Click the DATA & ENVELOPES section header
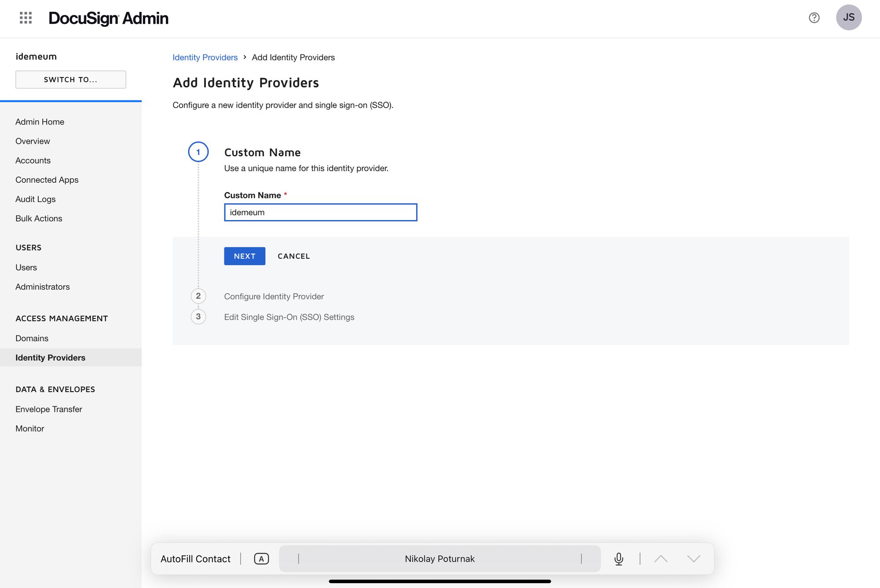The image size is (880, 588). [x=55, y=390]
